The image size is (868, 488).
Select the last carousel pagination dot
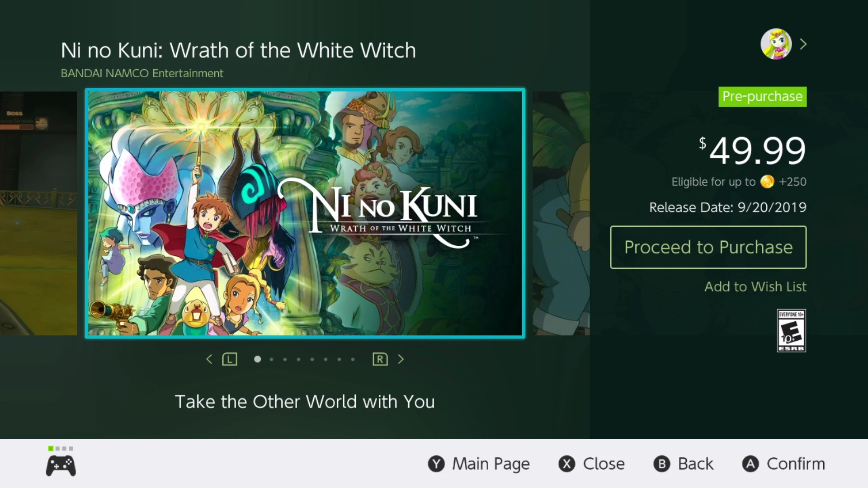click(x=353, y=359)
